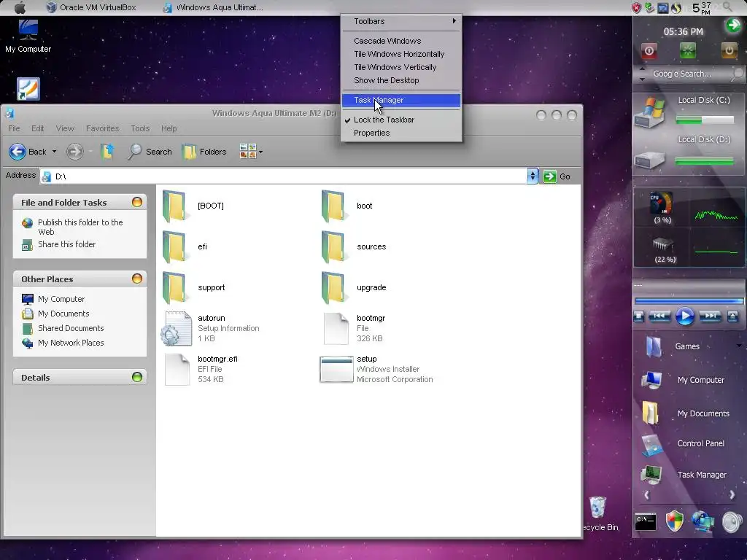
Task: Click the Forward arrow button in Explorer
Action: click(x=74, y=152)
